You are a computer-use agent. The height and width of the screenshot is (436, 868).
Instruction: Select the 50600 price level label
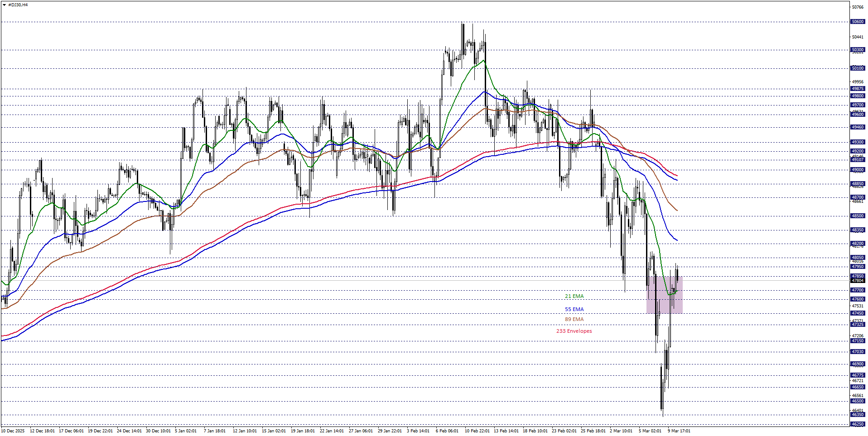pyautogui.click(x=858, y=22)
